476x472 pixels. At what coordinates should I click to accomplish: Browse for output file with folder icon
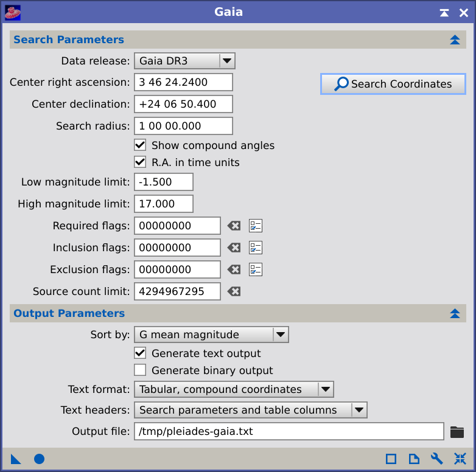coord(457,432)
